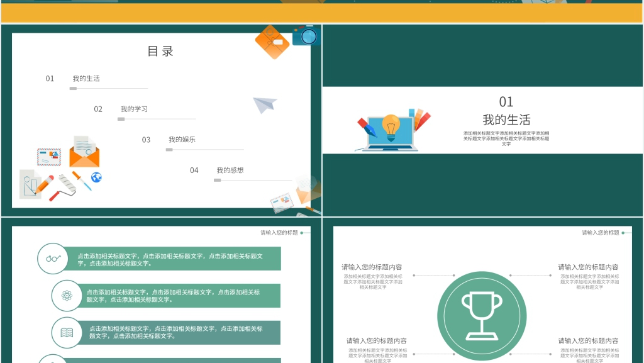Click the atom icon in the second list row
Screen dimensions: 644x363
(67, 295)
